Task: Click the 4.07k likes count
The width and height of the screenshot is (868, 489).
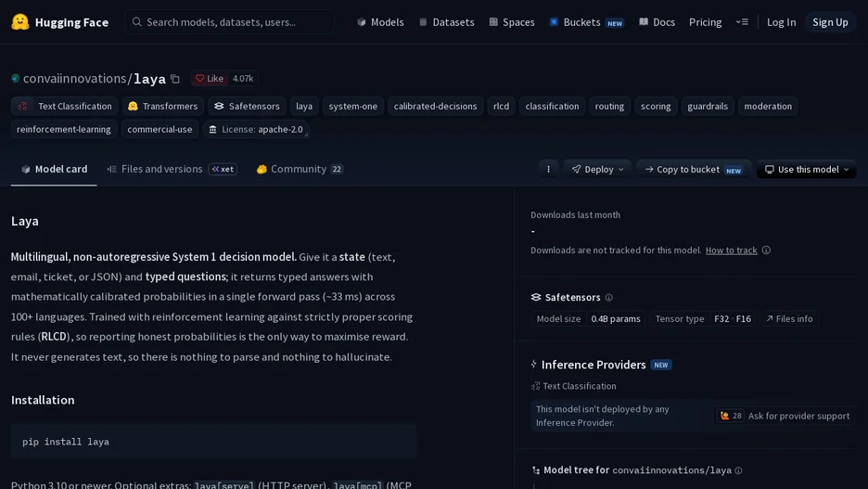Action: [x=243, y=79]
